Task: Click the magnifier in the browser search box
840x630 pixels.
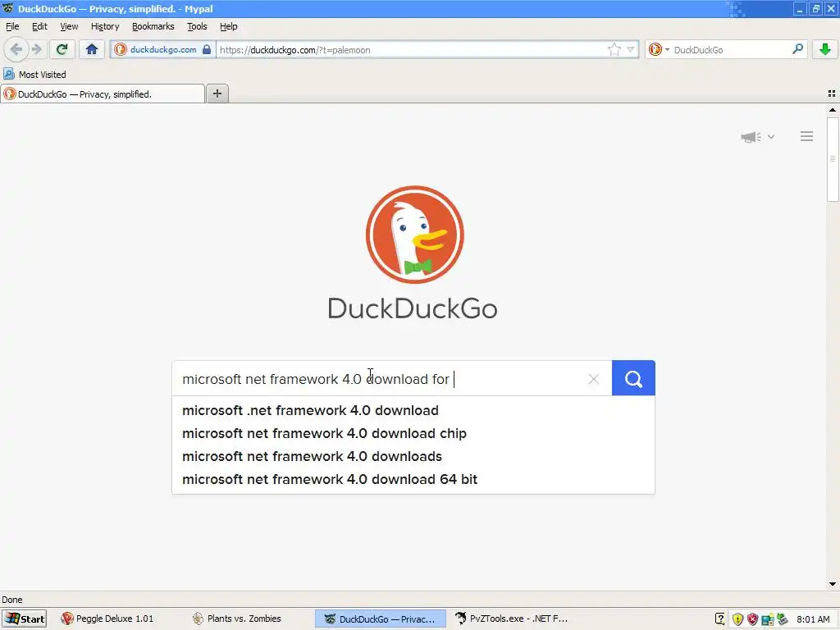Action: pos(797,49)
